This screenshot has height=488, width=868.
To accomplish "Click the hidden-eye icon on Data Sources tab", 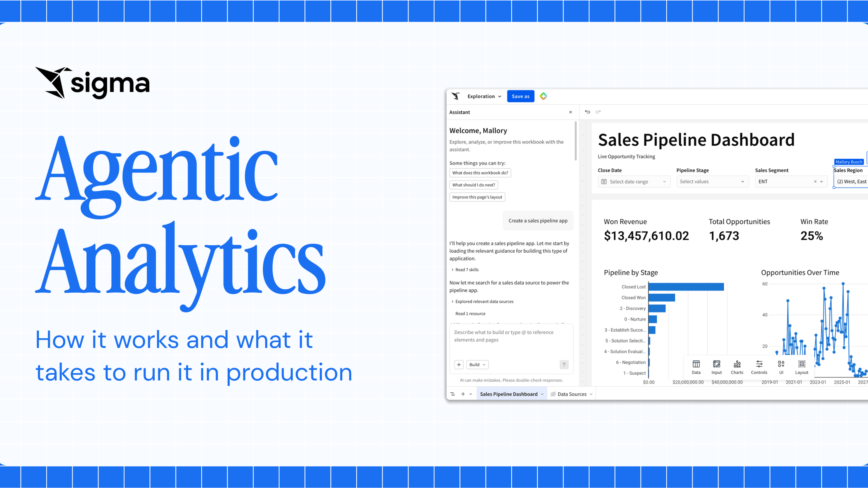I will (553, 394).
